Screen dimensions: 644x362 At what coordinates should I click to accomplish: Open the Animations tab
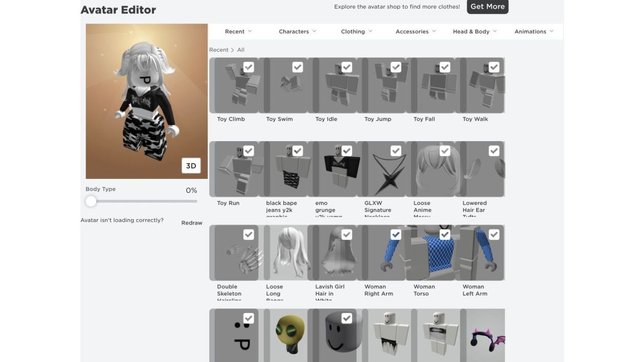coord(534,31)
